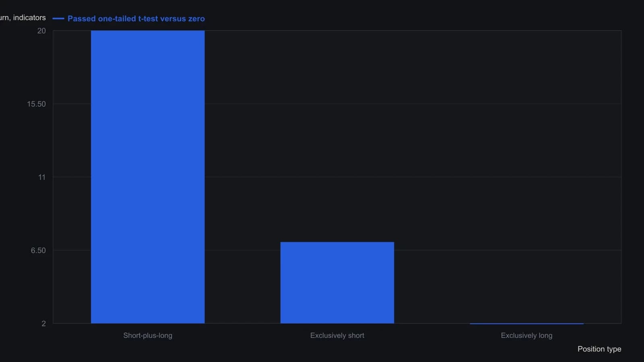Click the y-axis value 6.50
Screen dimensions: 644x362
[38, 251]
